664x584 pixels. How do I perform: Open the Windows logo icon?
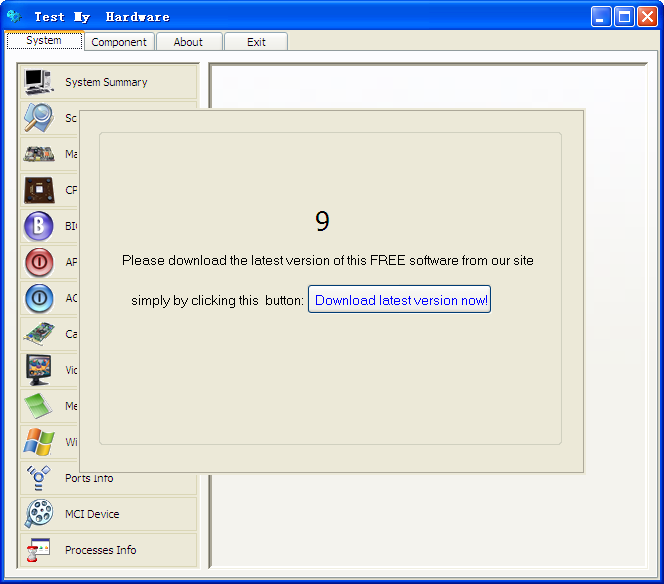39,442
